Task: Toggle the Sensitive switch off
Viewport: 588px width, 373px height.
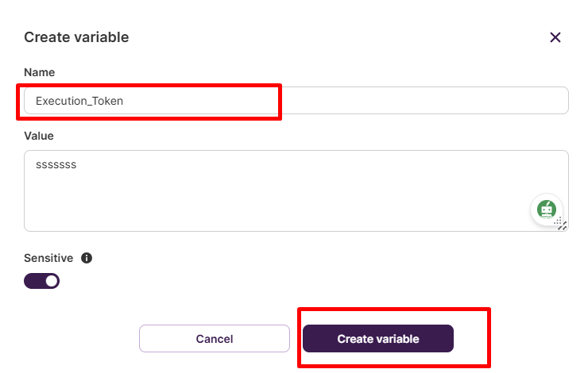Action: [x=41, y=280]
